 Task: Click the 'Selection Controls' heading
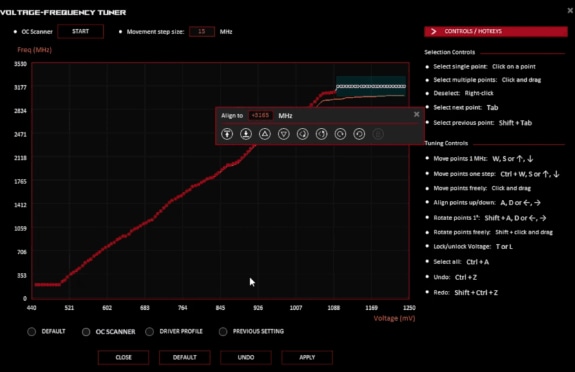(x=450, y=52)
